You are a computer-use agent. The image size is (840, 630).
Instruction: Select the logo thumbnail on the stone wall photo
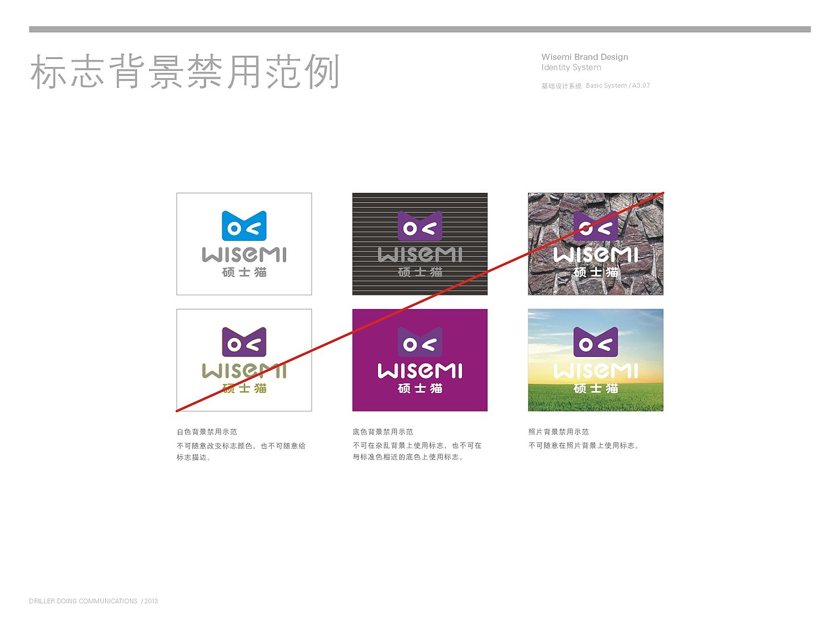coord(596,243)
